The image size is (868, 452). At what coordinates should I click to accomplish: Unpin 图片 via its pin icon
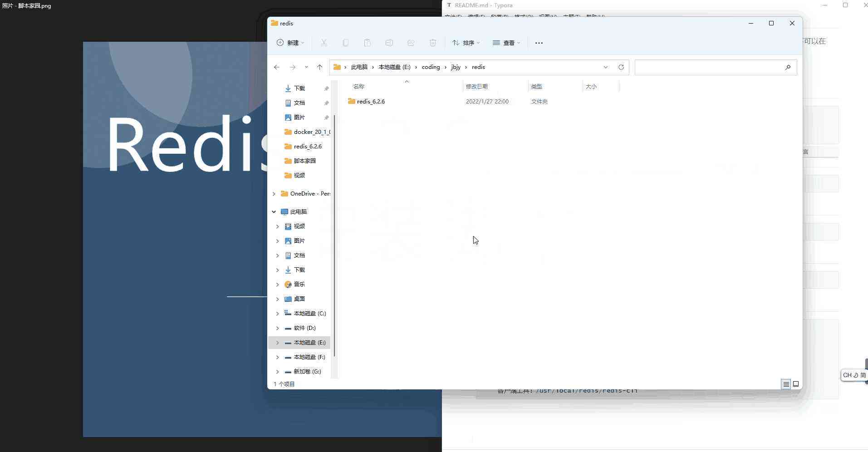(326, 118)
